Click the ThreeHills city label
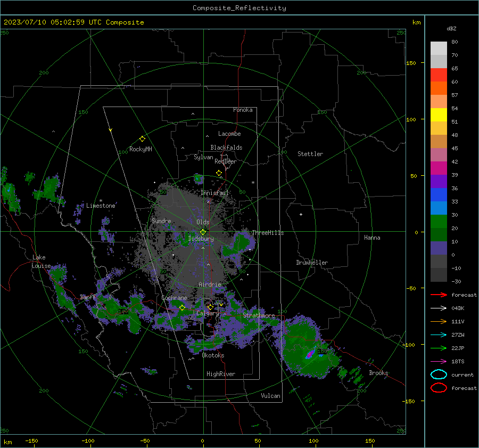The image size is (479, 448). click(x=268, y=233)
